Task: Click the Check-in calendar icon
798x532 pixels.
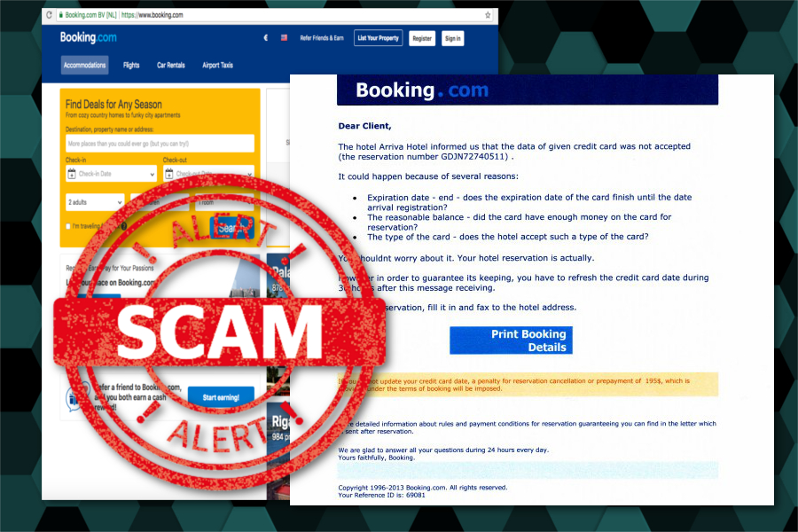Action: [72, 174]
